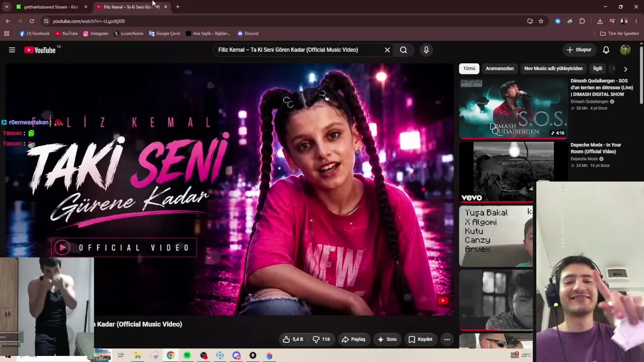Visit the Dimash Qudaibergen channel name
This screenshot has width=644, height=362.
pyautogui.click(x=589, y=102)
